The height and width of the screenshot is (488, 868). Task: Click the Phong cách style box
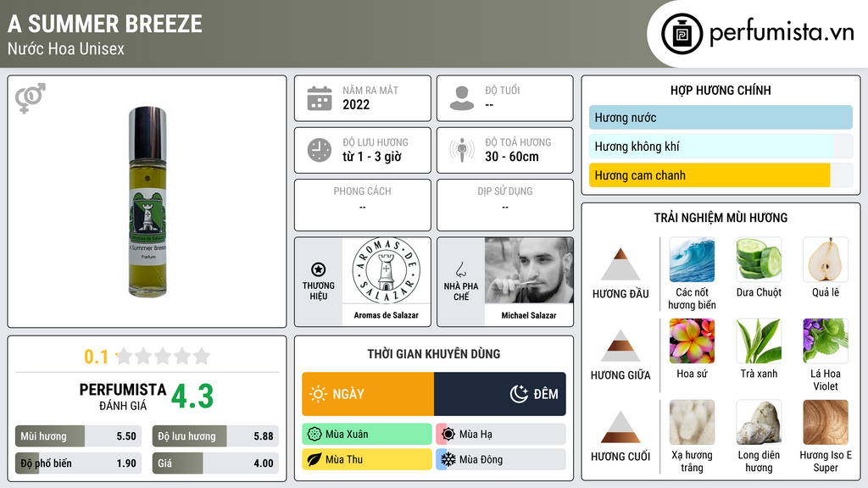click(363, 205)
